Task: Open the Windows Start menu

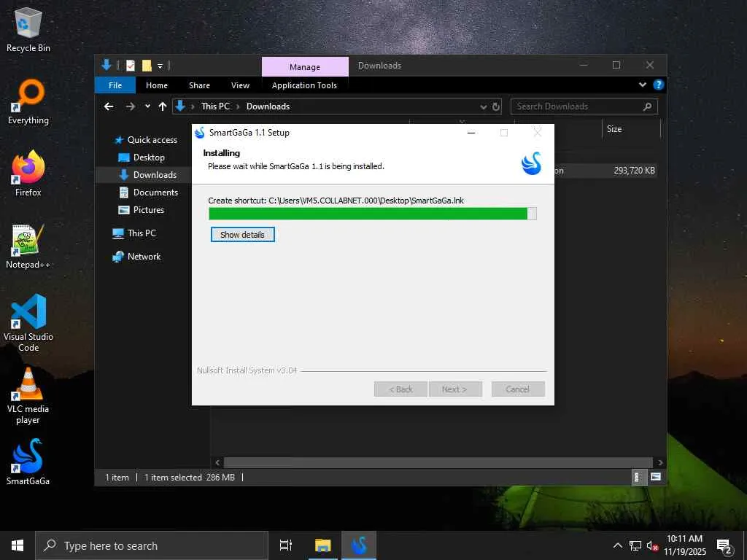Action: click(x=18, y=545)
